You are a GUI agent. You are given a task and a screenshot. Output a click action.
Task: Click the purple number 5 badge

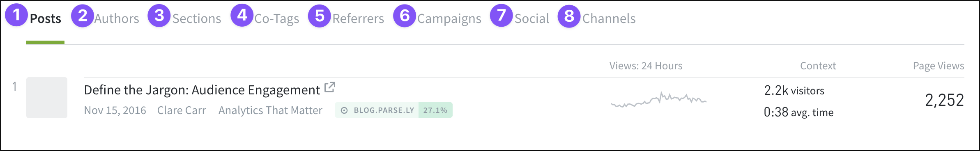[x=320, y=16]
